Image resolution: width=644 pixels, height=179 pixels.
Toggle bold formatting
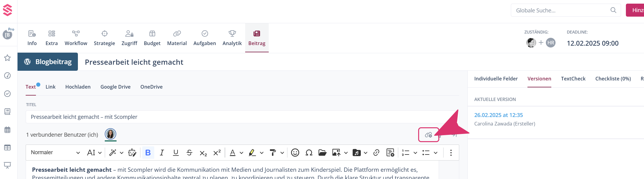coord(148,153)
